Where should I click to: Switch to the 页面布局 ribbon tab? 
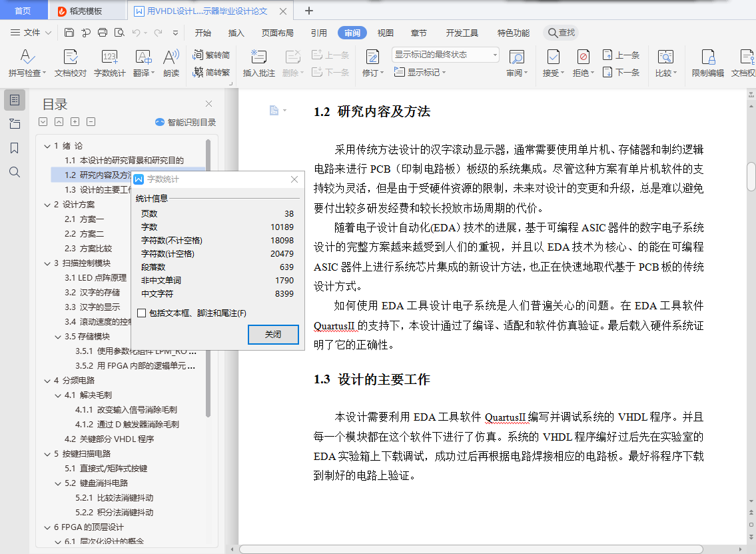pyautogui.click(x=277, y=33)
